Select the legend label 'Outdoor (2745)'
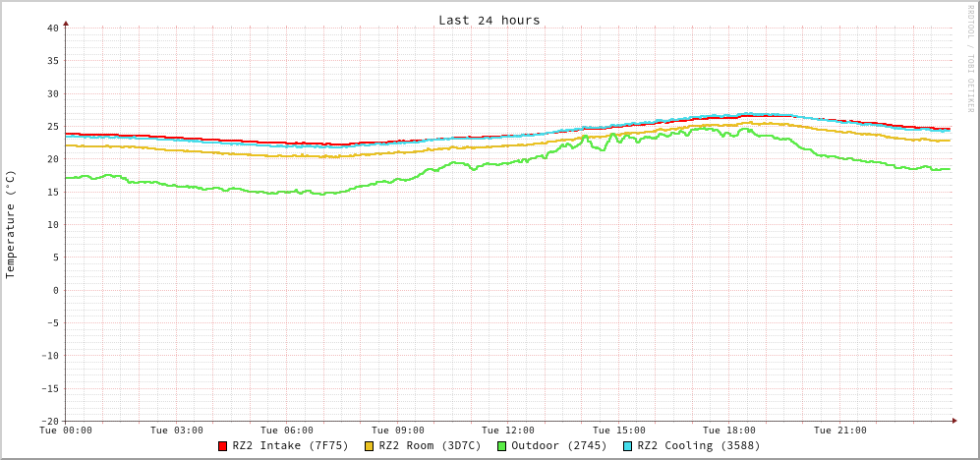This screenshot has width=980, height=460. pyautogui.click(x=558, y=446)
